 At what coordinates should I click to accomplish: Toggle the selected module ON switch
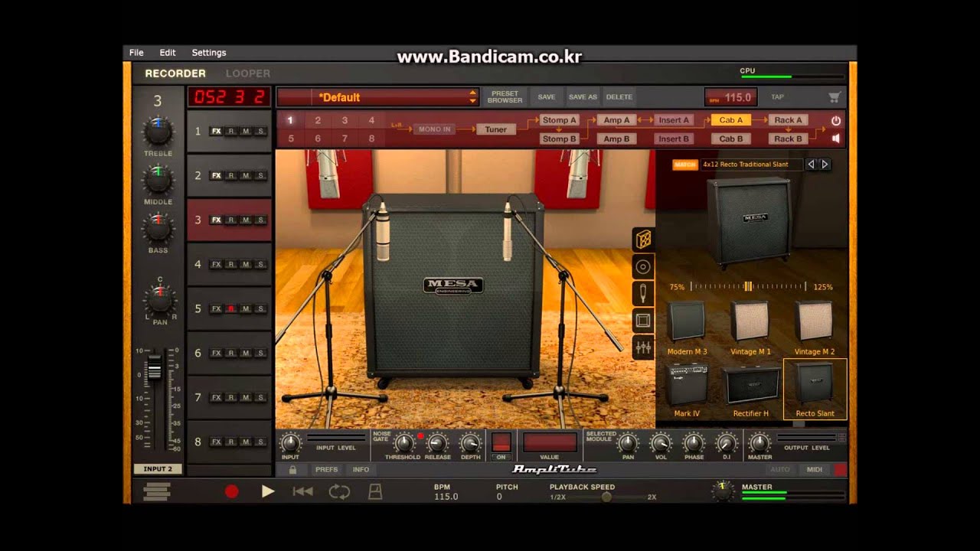[x=501, y=442]
